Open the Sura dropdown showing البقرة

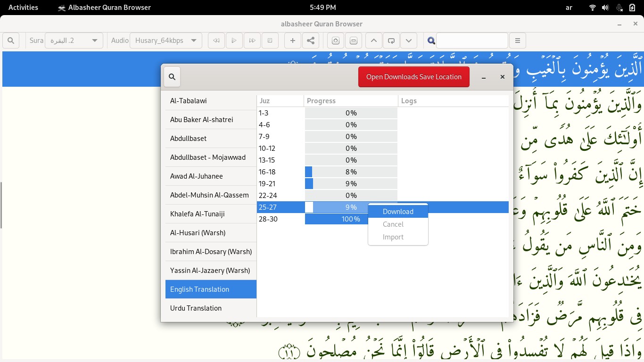[74, 41]
